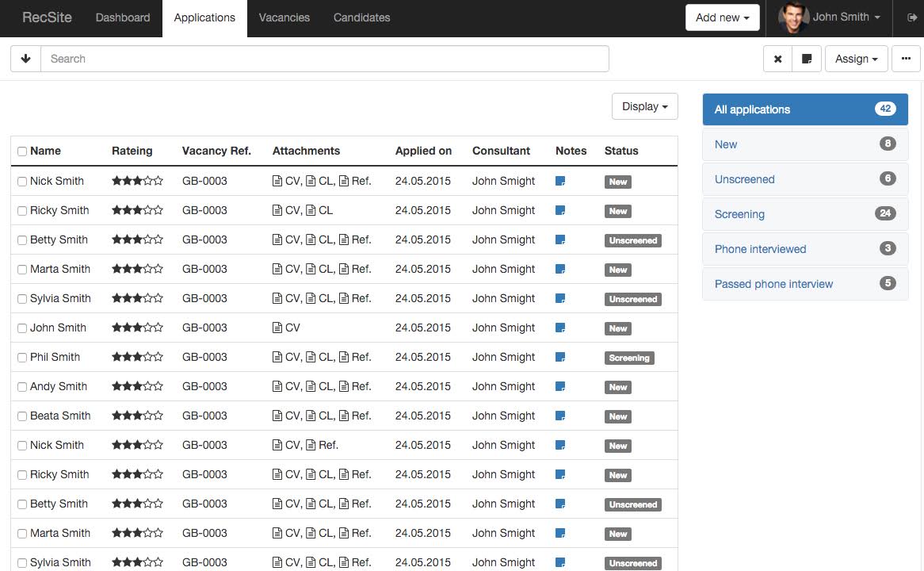Check the box next to Beata Smith

(22, 416)
